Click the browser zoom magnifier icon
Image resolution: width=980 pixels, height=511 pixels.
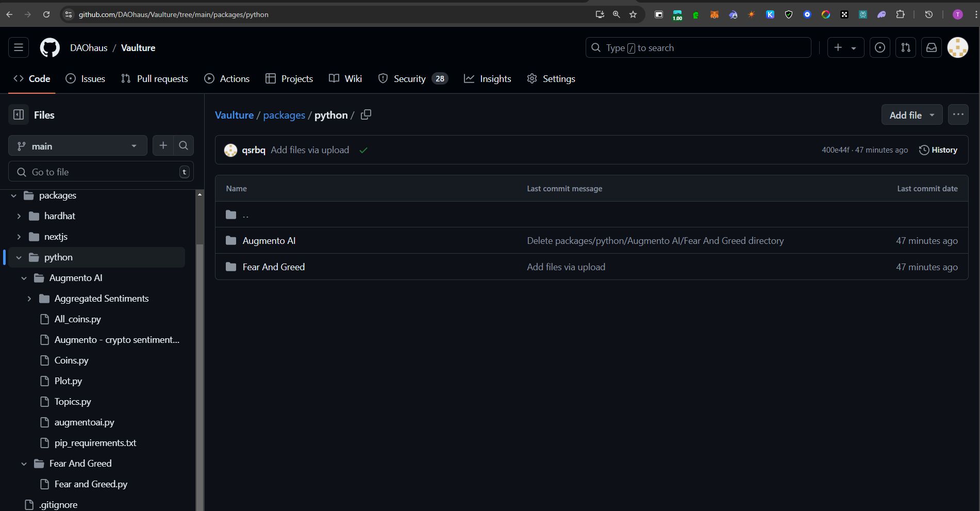(x=616, y=14)
